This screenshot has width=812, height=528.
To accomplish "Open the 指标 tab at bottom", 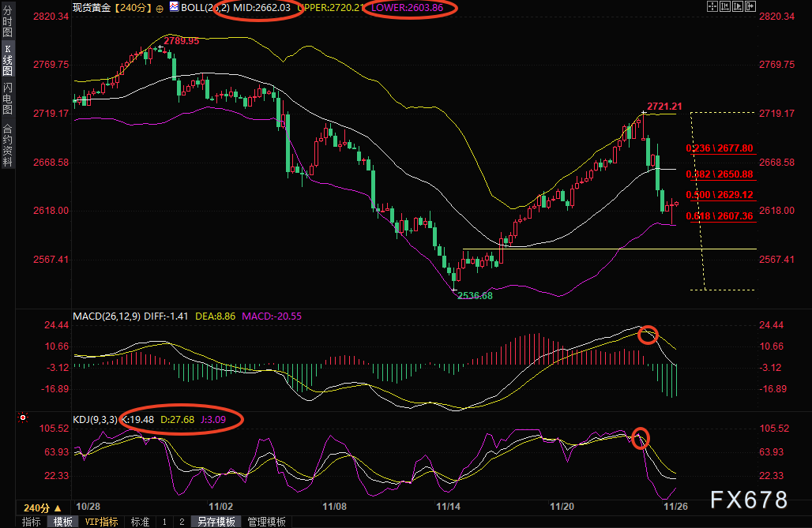I will 32,522.
